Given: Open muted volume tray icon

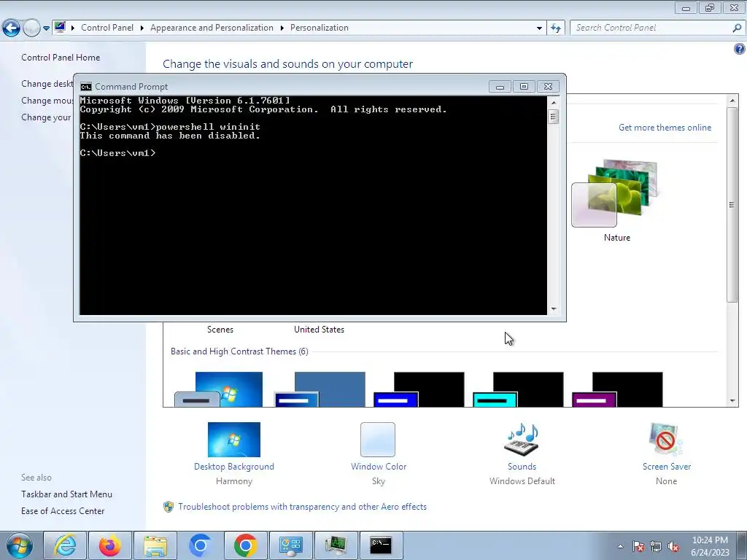Looking at the screenshot, I should [x=673, y=546].
